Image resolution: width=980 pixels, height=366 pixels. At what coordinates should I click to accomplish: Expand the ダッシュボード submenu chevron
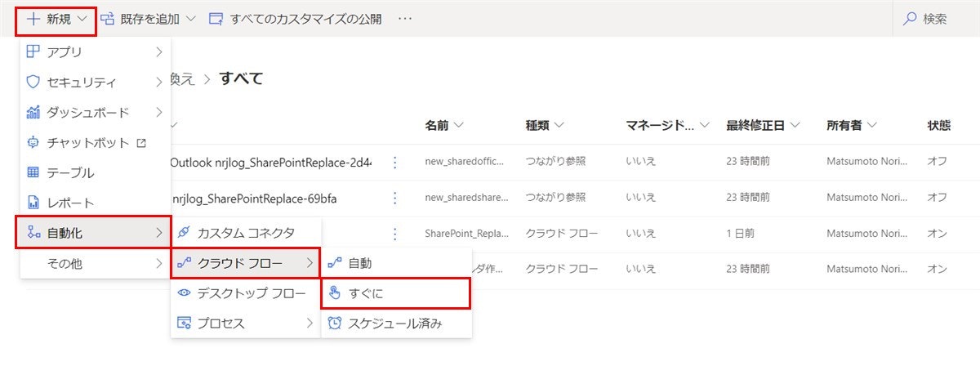tap(158, 112)
